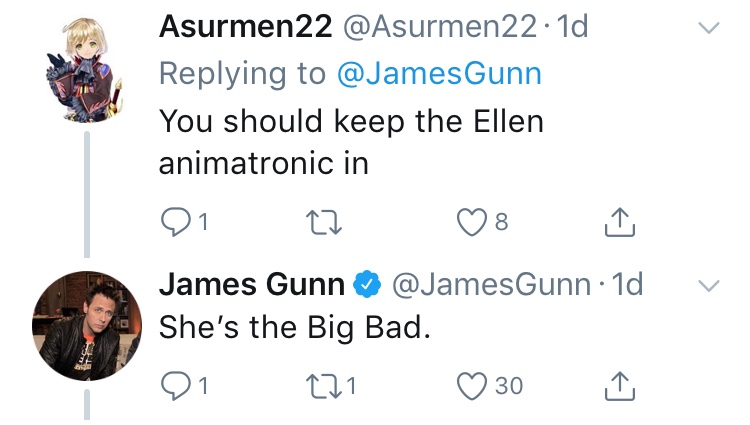Share James Gunn's tweet via share icon
750x425 pixels.
[621, 384]
